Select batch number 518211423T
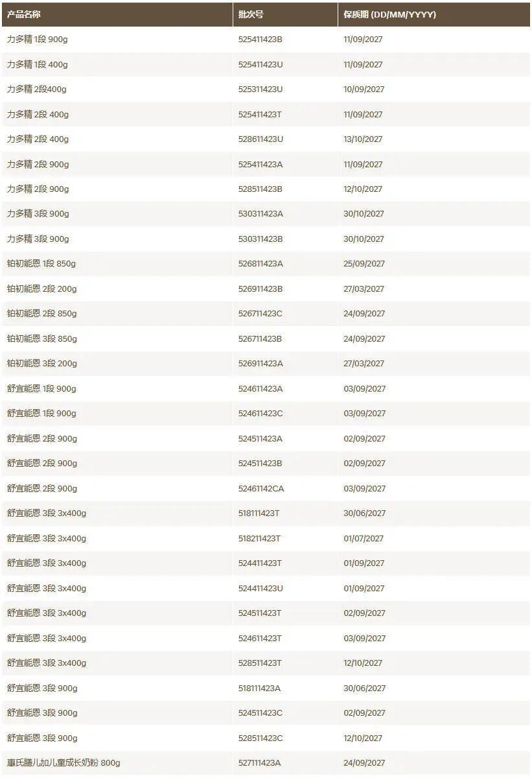Screen dimensions: 532x778 point(259,539)
